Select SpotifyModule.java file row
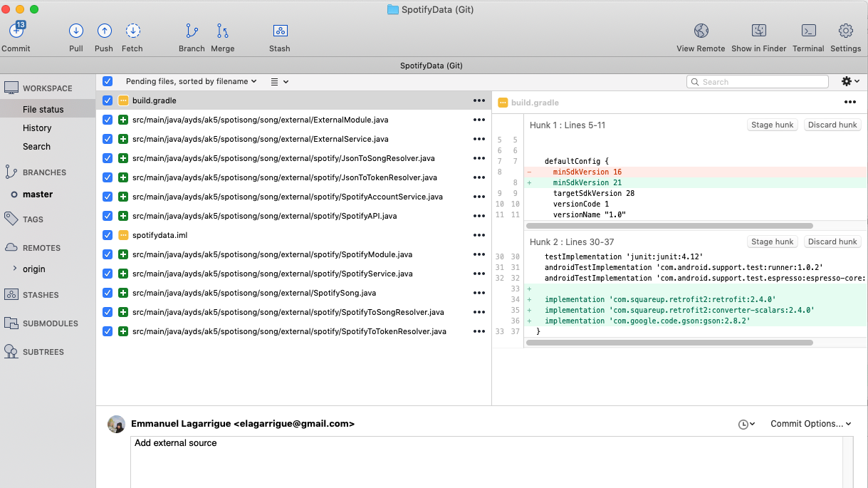Viewport: 868px width, 488px height. (x=293, y=254)
